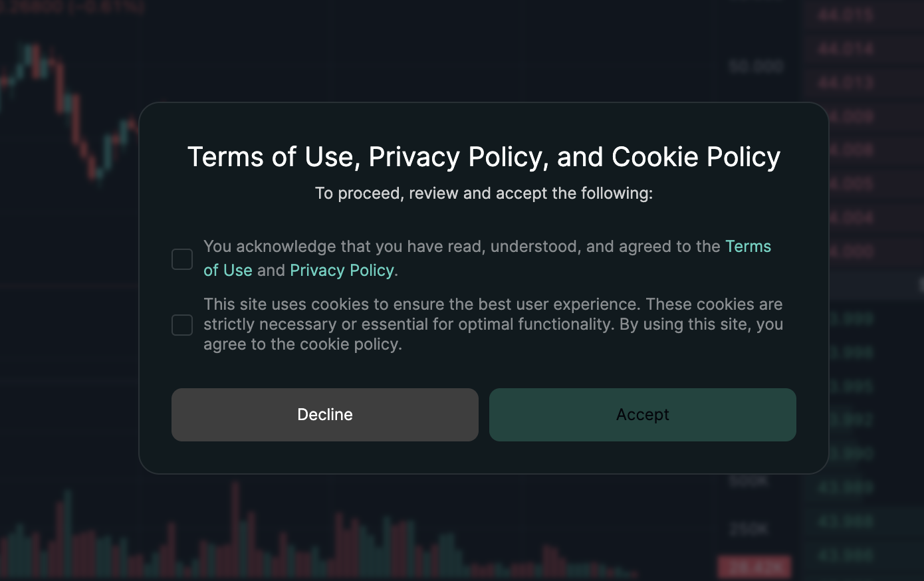Click the blurred 500K volume axis label
Viewport: 924px width, 581px height.
click(749, 481)
